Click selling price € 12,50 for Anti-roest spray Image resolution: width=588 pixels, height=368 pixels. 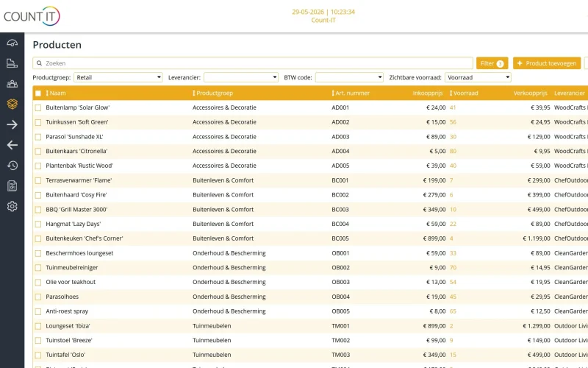click(540, 311)
